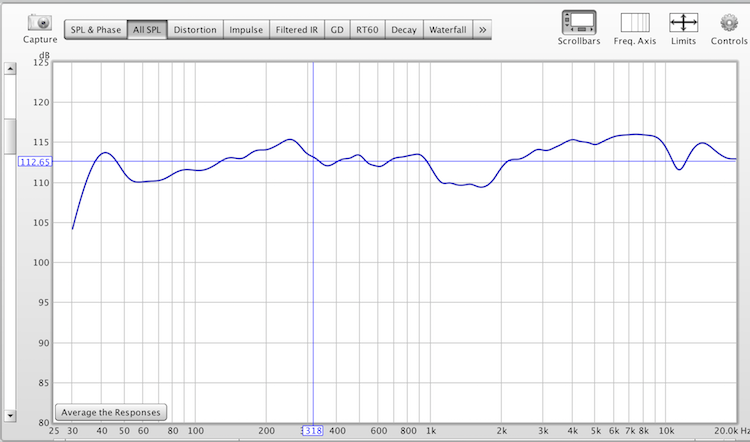750x442 pixels.
Task: Click the Capture camera icon
Action: click(x=40, y=22)
